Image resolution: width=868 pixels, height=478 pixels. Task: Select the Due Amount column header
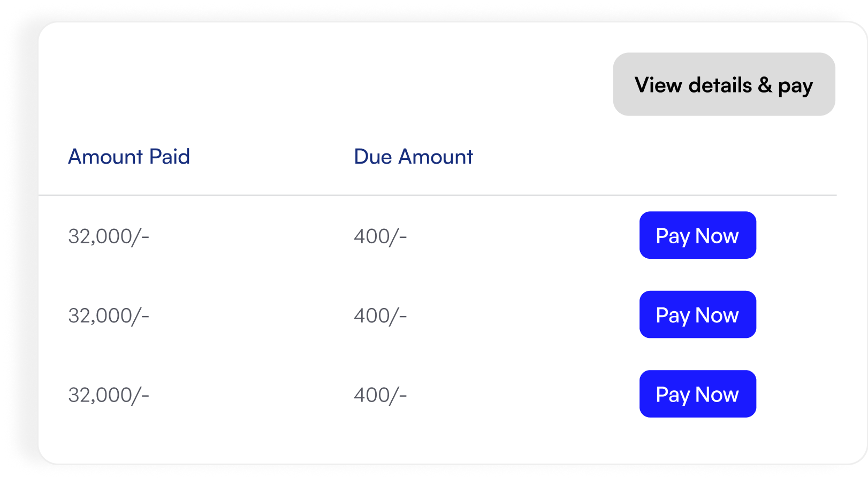[x=413, y=157]
